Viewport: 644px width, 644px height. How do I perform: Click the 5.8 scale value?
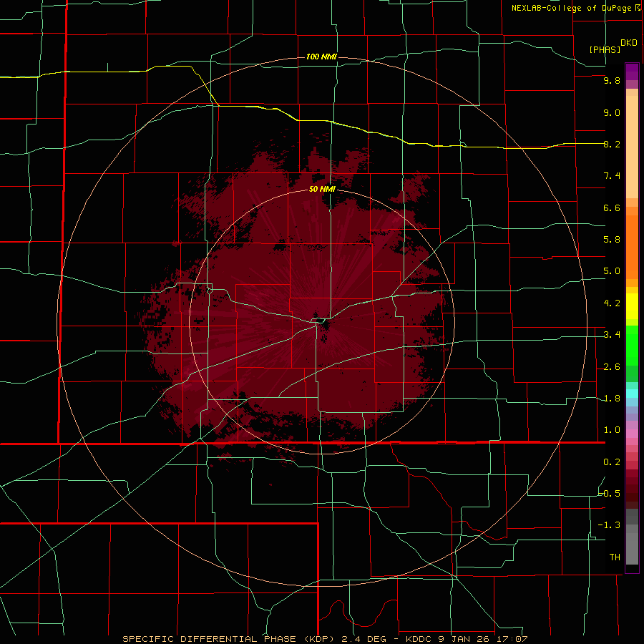click(x=612, y=240)
